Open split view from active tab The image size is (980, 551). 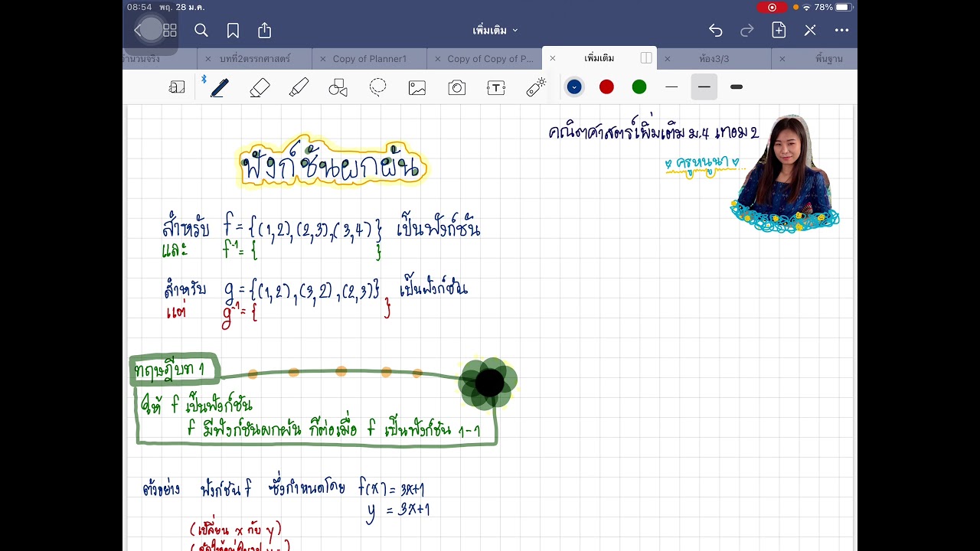(646, 58)
